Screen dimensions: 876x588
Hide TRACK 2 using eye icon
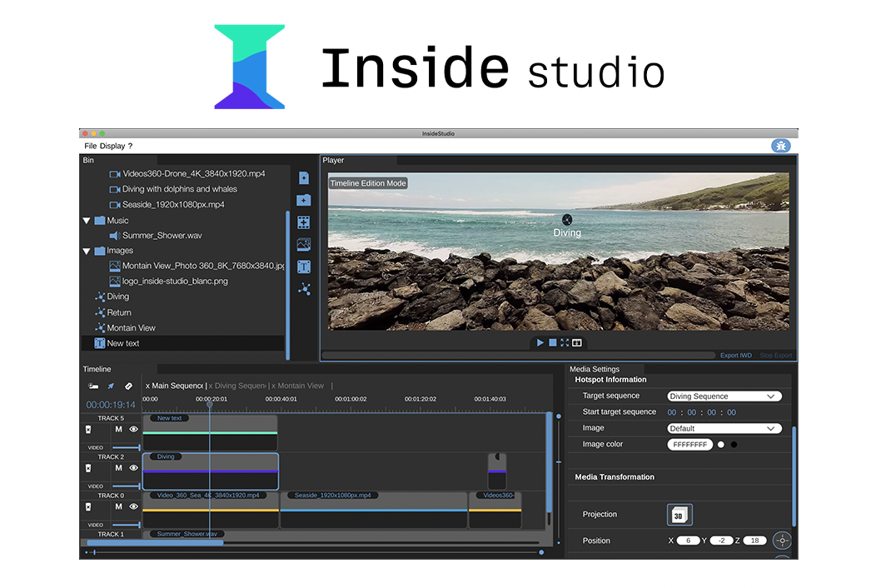tap(133, 468)
